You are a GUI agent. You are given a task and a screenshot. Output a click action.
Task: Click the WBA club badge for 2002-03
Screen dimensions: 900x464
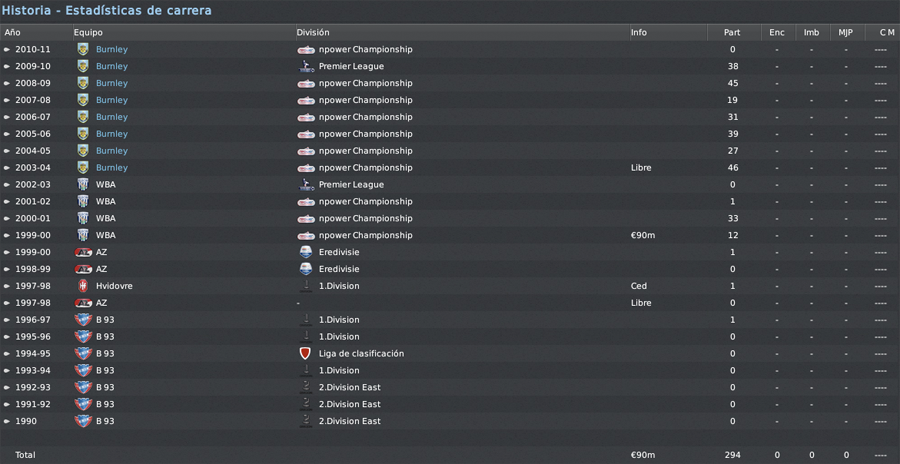coord(83,184)
